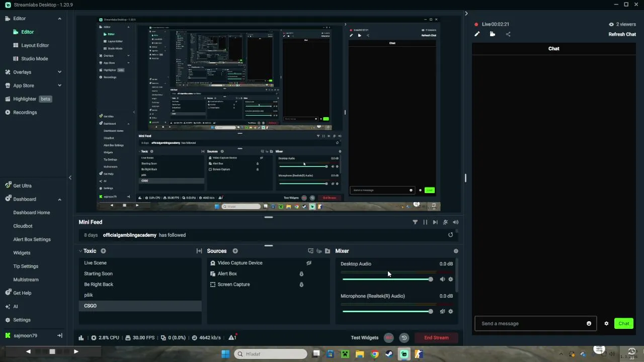Viewport: 644px width, 362px height.
Task: Open chat settings gear icon
Action: pyautogui.click(x=606, y=323)
